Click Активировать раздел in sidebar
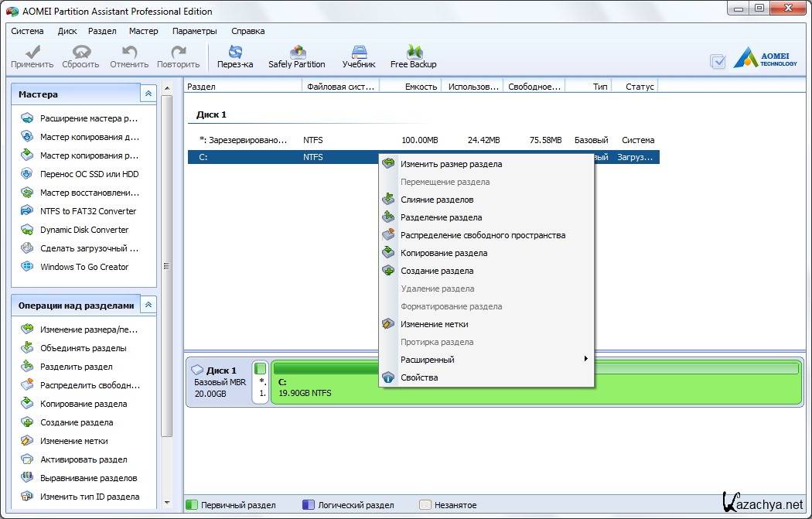 point(84,459)
